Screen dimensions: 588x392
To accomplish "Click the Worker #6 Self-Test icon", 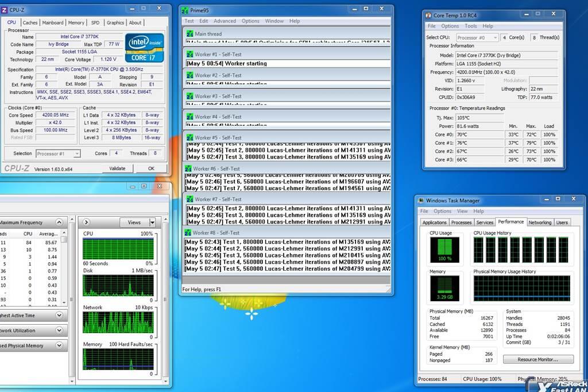I will coord(188,169).
